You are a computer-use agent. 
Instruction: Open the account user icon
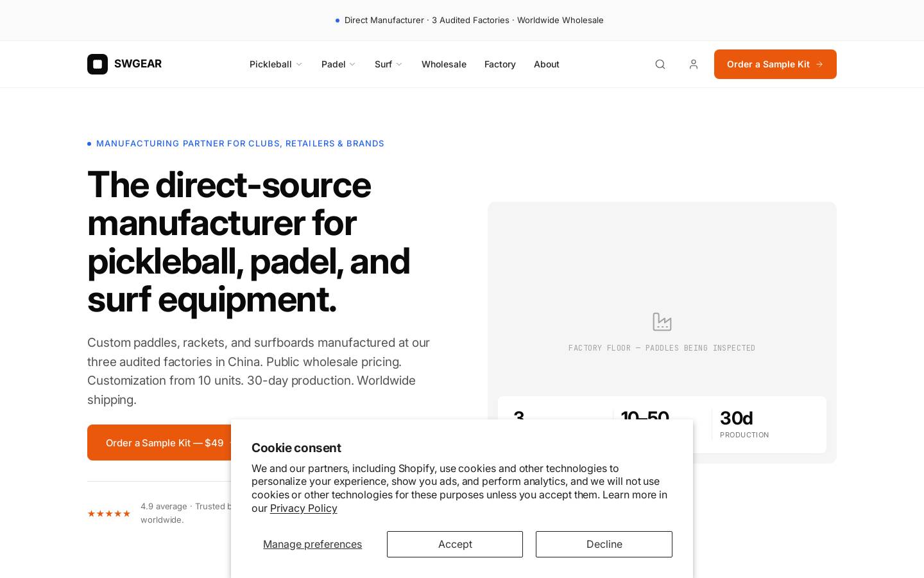(694, 64)
